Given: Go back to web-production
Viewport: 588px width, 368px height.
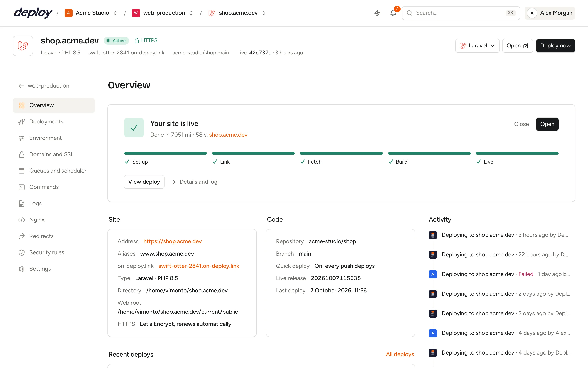Looking at the screenshot, I should click(44, 86).
